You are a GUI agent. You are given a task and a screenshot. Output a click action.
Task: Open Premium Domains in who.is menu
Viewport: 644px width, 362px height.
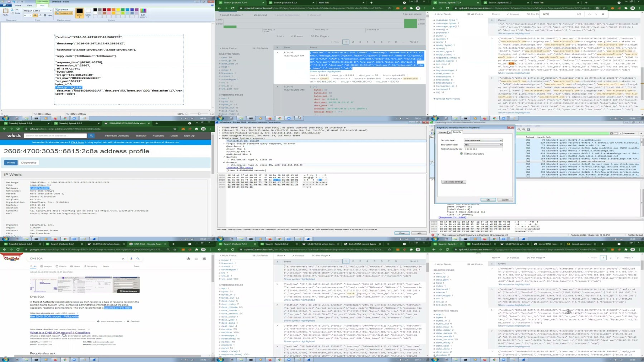tap(117, 136)
